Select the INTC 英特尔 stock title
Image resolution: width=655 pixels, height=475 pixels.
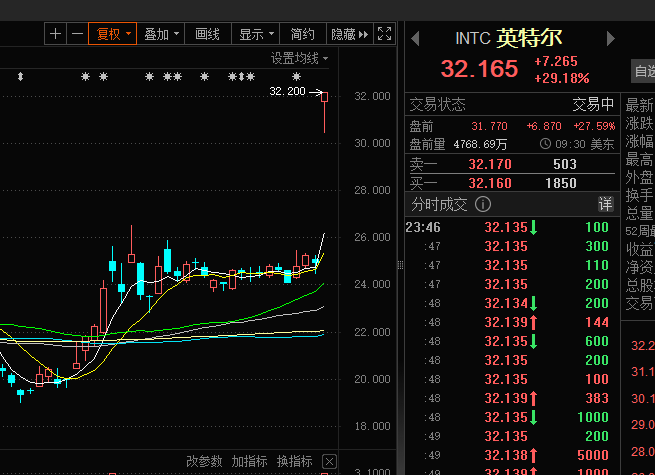click(x=508, y=38)
